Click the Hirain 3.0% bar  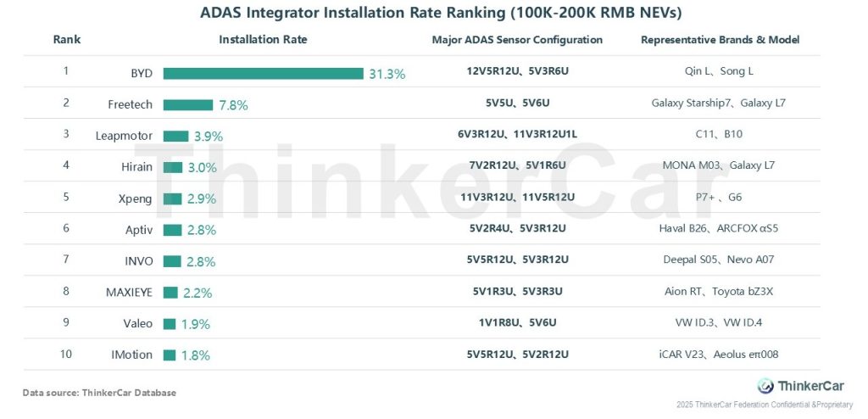pyautogui.click(x=173, y=167)
